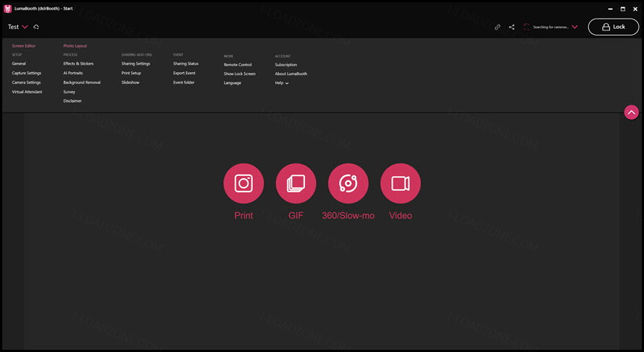Start a GIF capture session
The image size is (644, 352).
tap(296, 183)
